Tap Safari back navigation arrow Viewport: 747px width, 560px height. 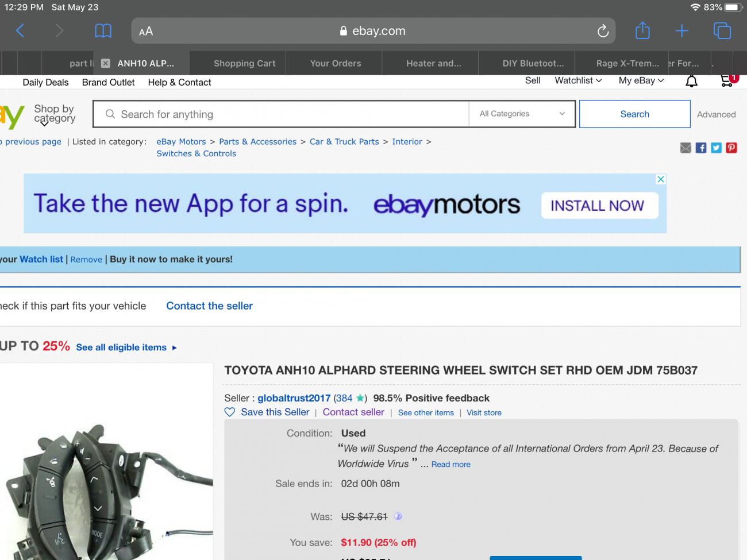click(20, 30)
